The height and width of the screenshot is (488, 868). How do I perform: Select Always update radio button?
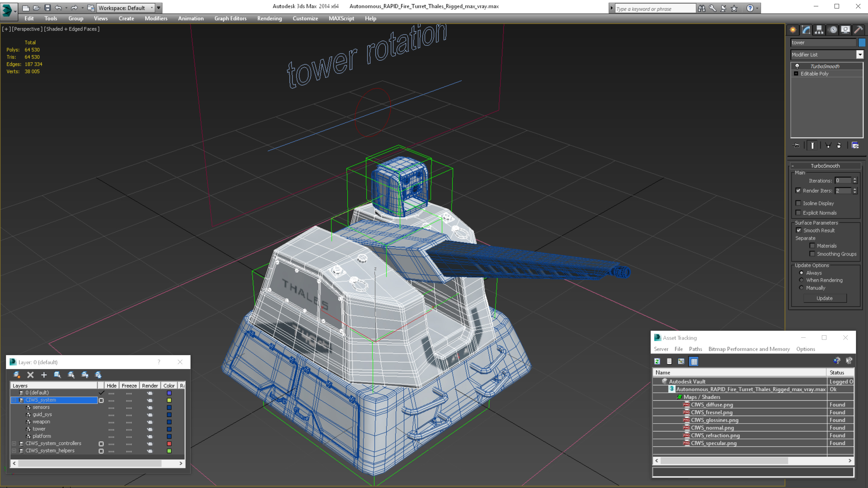coord(801,272)
